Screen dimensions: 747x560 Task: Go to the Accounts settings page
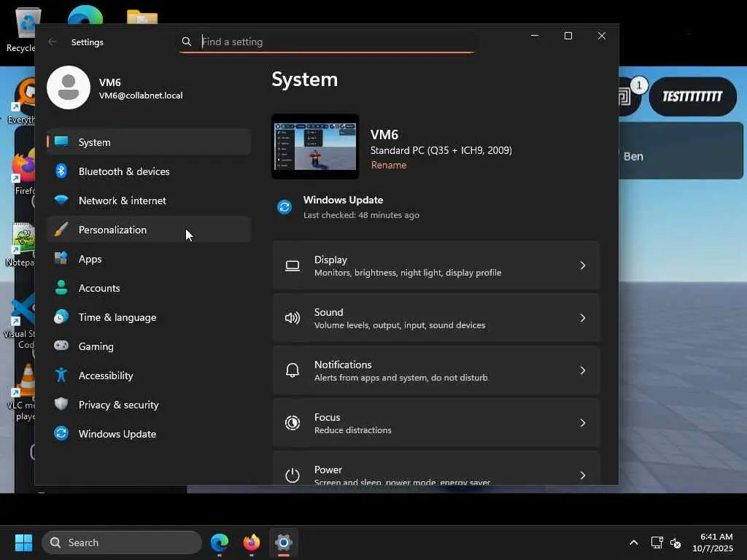pos(99,288)
